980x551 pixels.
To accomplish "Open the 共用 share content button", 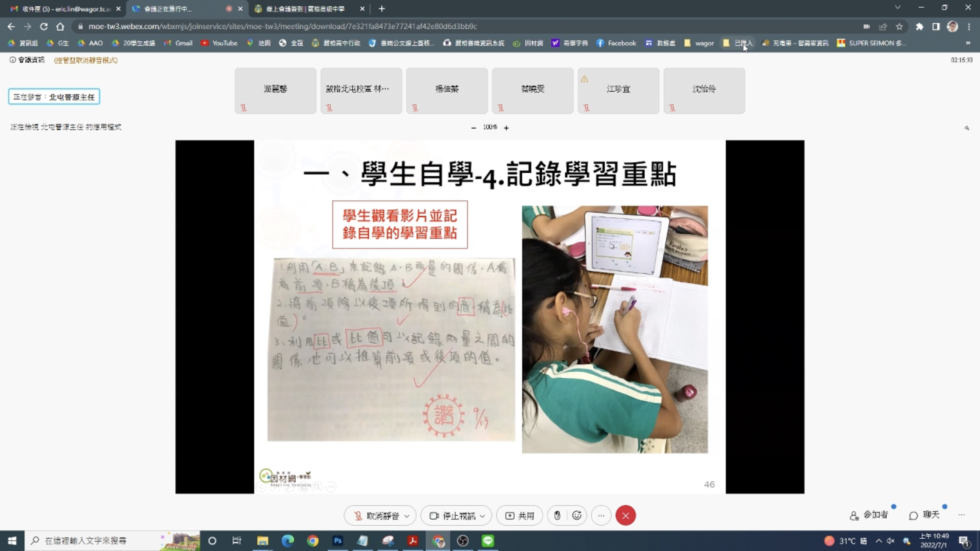I will coord(519,516).
